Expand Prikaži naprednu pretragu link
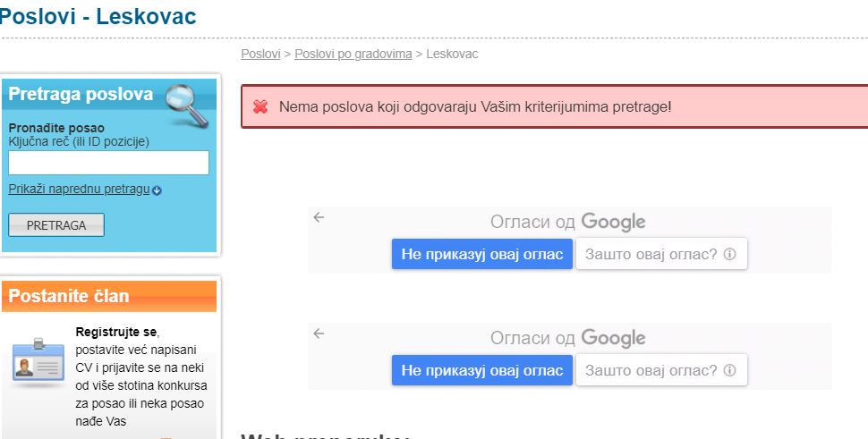Image resolution: width=868 pixels, height=439 pixels. 79,190
